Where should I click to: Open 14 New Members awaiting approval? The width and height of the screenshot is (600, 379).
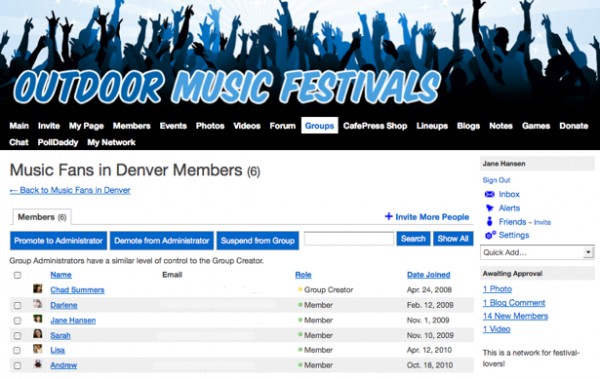coord(515,316)
